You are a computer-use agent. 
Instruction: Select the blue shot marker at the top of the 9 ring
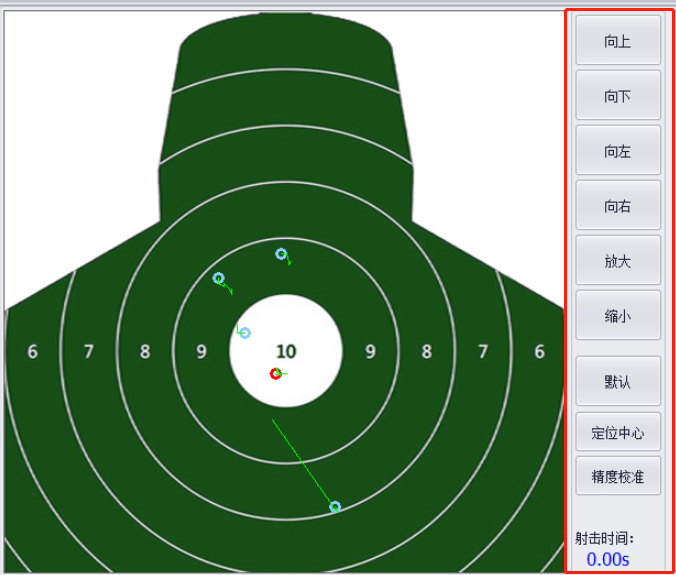281,254
